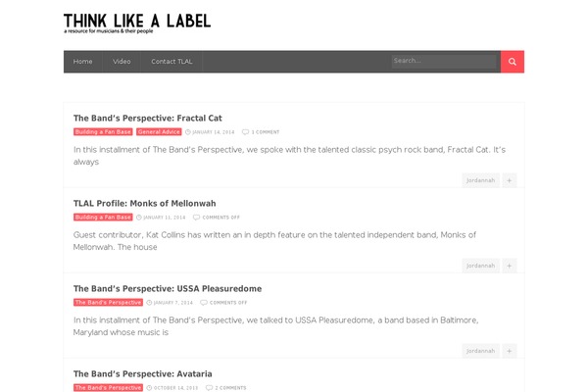588x392 pixels.
Task: Expand the plus button on Fractal Cat post
Action: pyautogui.click(x=510, y=180)
